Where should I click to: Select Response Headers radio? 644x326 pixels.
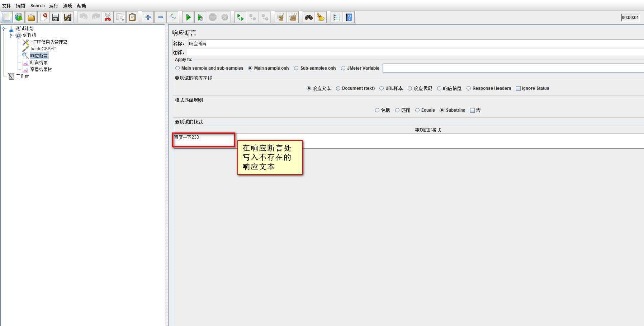click(469, 88)
